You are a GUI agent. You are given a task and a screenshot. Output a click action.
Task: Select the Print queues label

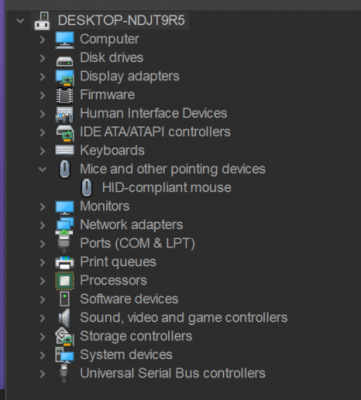(118, 262)
